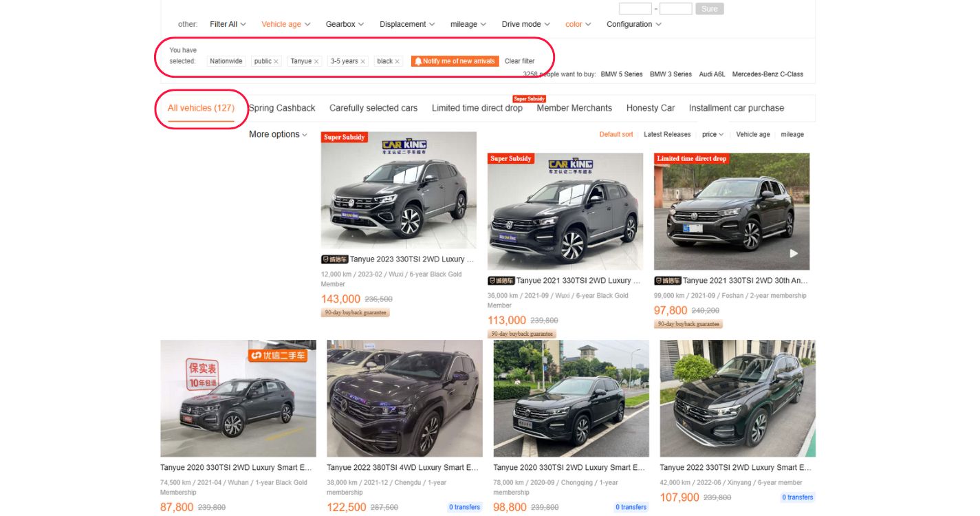Select the All vehicles (127) tab

pyautogui.click(x=201, y=108)
